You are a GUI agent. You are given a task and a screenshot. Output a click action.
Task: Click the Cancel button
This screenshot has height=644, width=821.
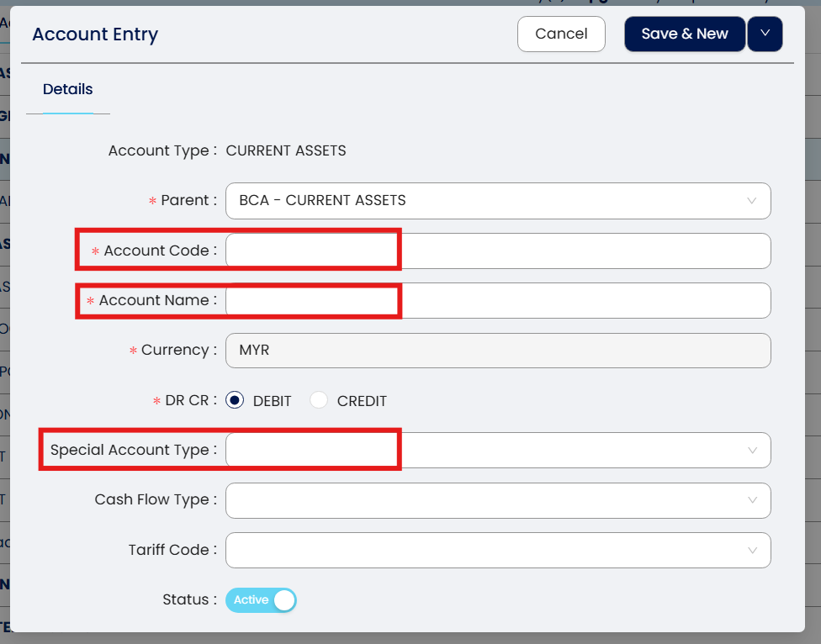(561, 34)
